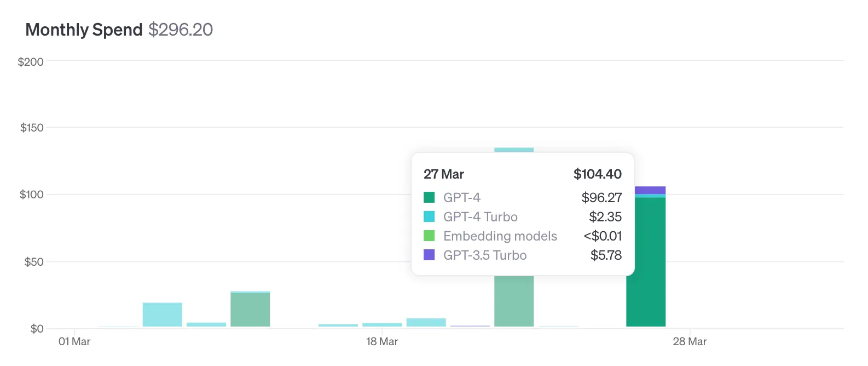Select the GPT-4 Turbo cyan swatch in the tooltip
The image size is (868, 366).
pos(429,216)
